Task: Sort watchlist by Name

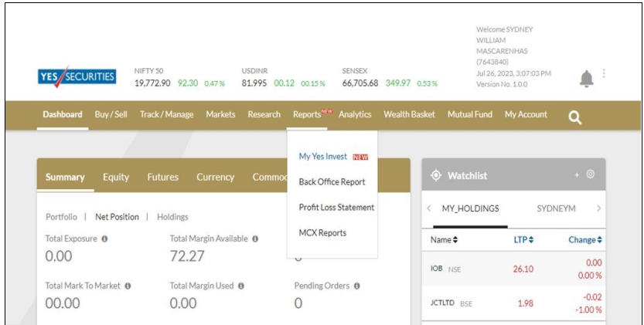Action: (444, 239)
